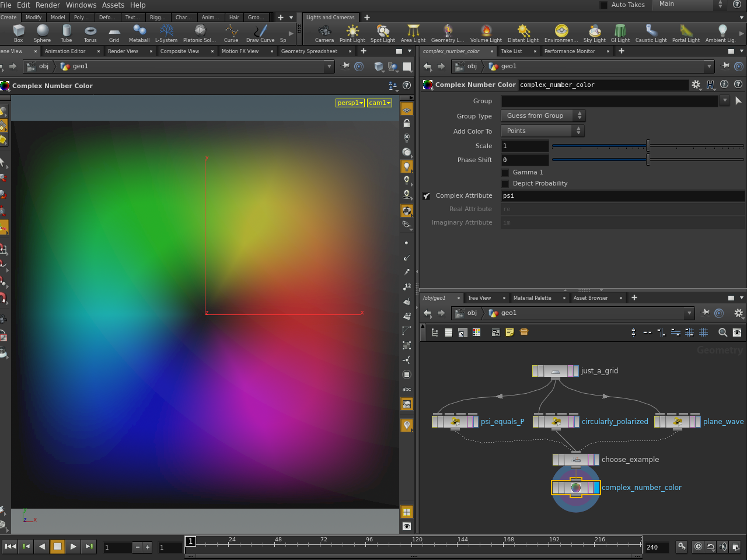The height and width of the screenshot is (560, 747).
Task: Expand the parameter pane path dropdown
Action: coord(709,66)
